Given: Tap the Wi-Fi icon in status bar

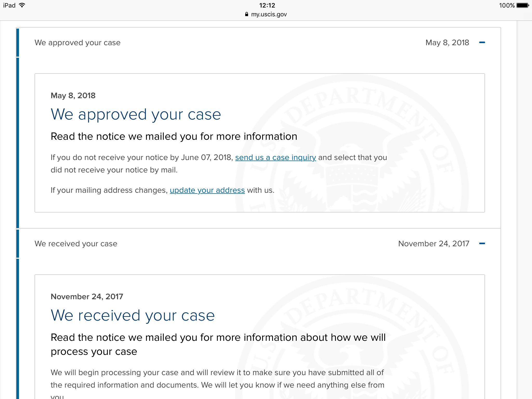Looking at the screenshot, I should click(22, 5).
